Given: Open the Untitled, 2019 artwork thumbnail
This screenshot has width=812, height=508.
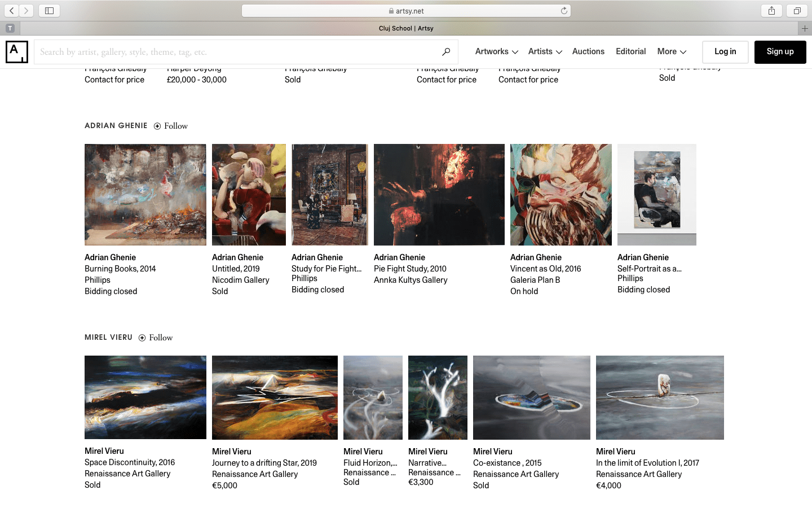Looking at the screenshot, I should [249, 195].
